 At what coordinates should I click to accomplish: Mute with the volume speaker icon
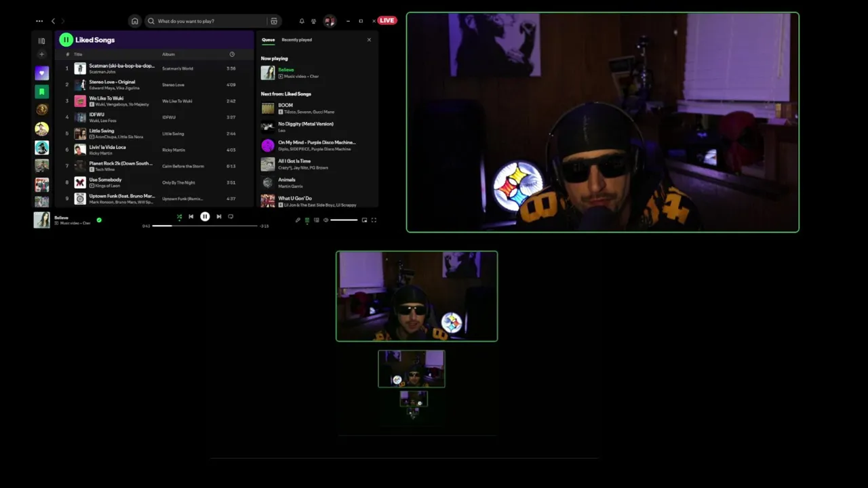(326, 220)
